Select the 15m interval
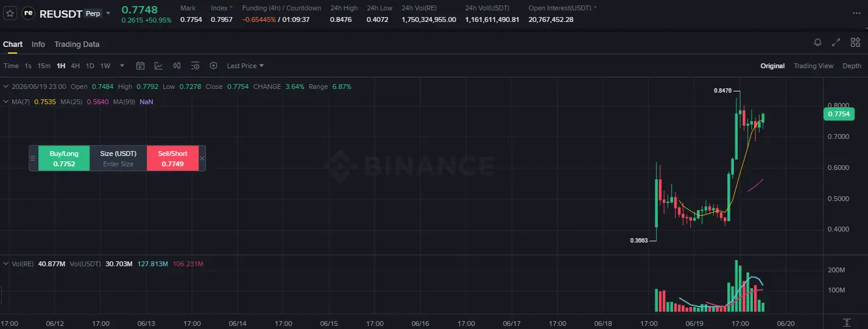This screenshot has height=329, width=868. [x=44, y=66]
